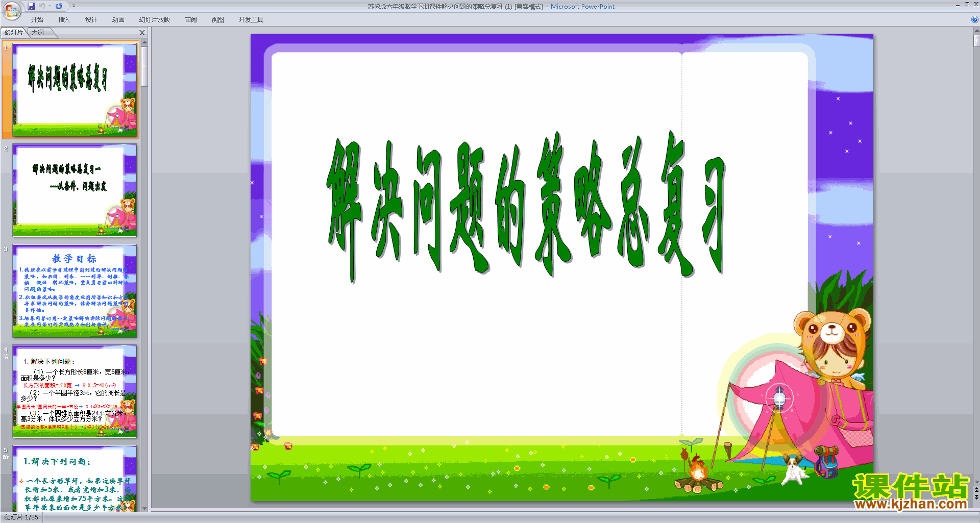The image size is (980, 523).
Task: Select the green title text 解决问题的策略总复习
Action: click(526, 207)
